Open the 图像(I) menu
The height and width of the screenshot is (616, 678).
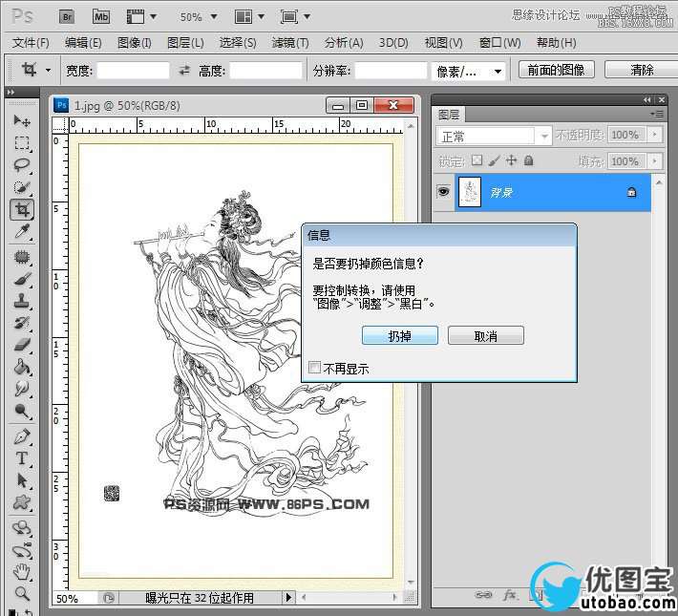134,43
